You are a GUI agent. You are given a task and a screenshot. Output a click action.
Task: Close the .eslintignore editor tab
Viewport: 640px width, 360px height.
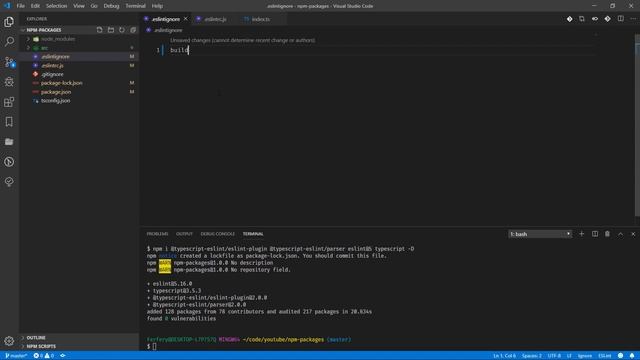[x=185, y=19]
